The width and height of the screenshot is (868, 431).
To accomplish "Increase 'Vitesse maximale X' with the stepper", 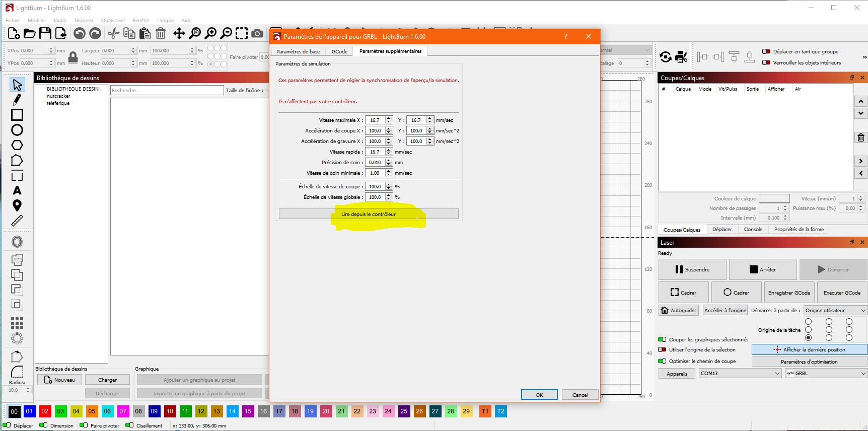I will [389, 118].
